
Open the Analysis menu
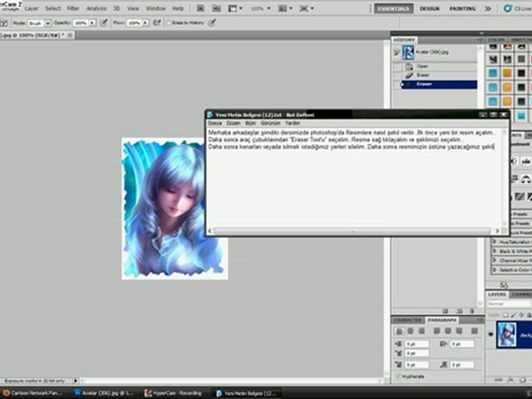(x=96, y=8)
